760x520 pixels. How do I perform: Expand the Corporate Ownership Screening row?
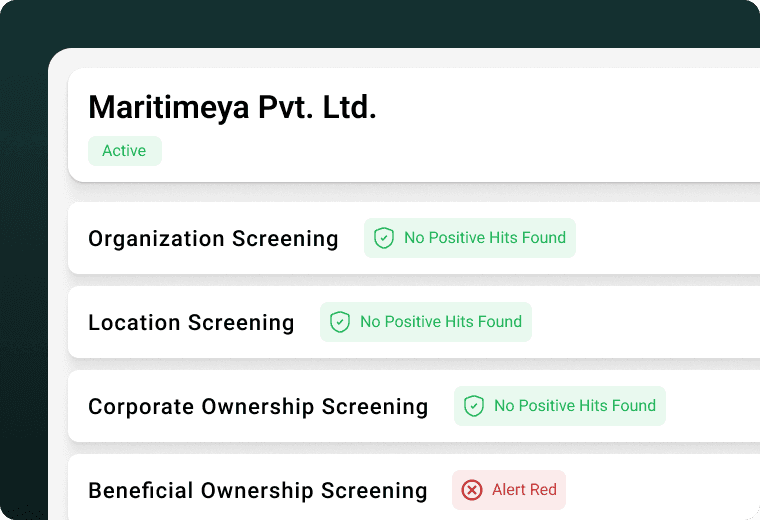tap(414, 406)
